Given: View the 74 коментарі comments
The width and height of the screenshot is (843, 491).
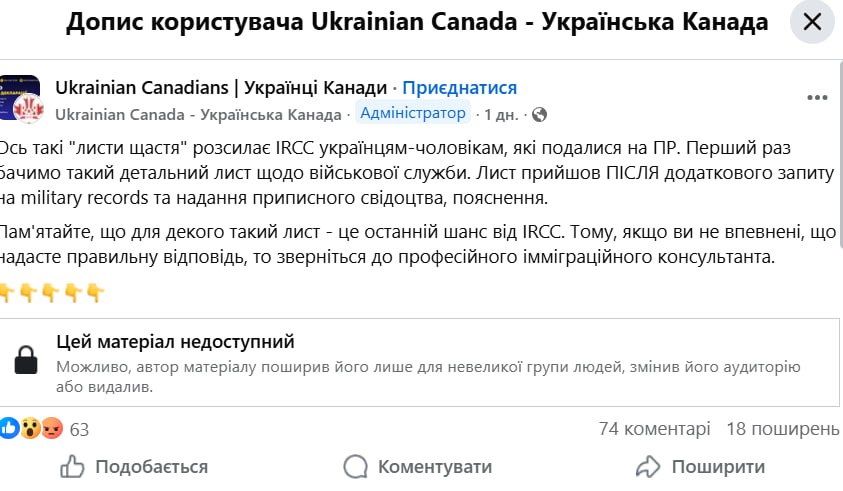Looking at the screenshot, I should pyautogui.click(x=654, y=429).
